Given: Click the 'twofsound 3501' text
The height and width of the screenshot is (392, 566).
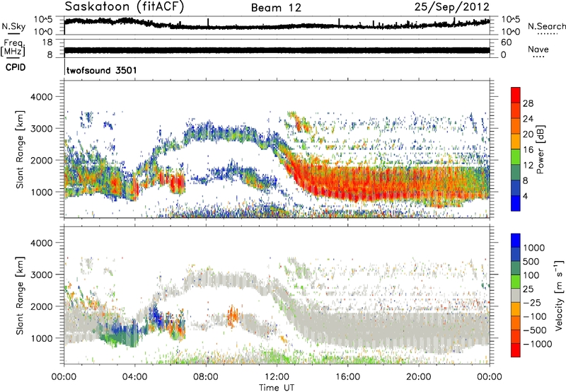Looking at the screenshot, I should point(102,70).
